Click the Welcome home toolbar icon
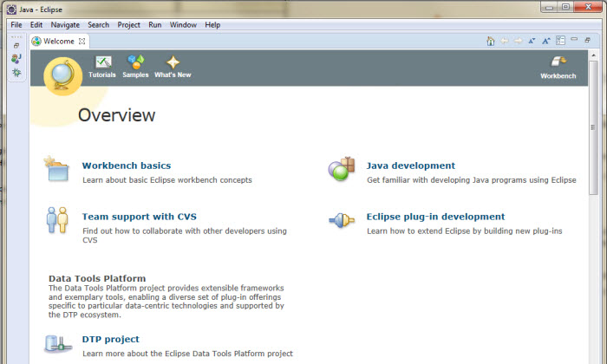The image size is (607, 364). click(x=491, y=41)
